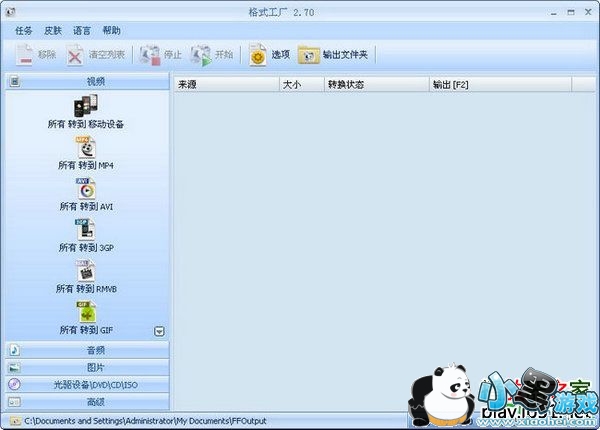
Task: Select All to MP4 converter icon
Action: click(85, 147)
